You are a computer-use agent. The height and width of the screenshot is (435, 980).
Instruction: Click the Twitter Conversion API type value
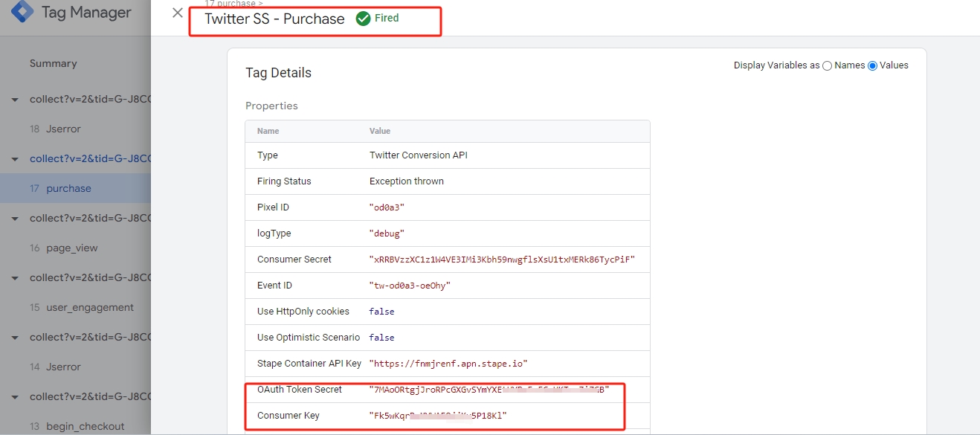(x=419, y=155)
